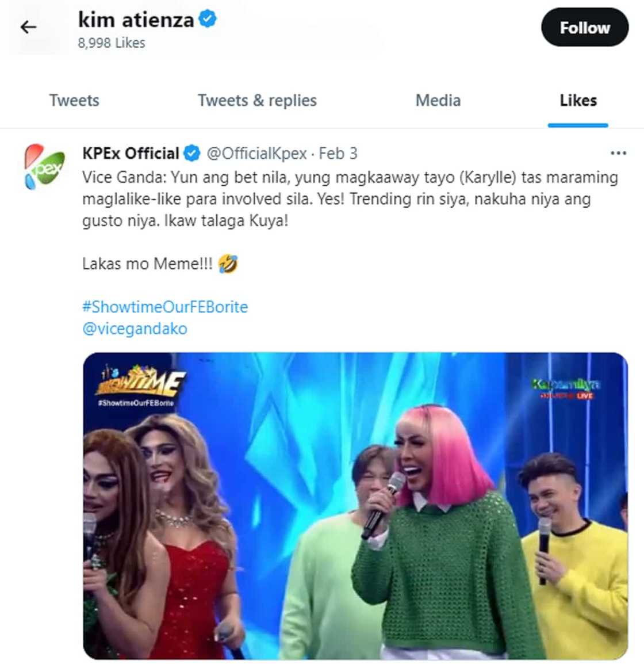Click the @OfficialKpex handle
Image resolution: width=644 pixels, height=664 pixels.
(256, 154)
